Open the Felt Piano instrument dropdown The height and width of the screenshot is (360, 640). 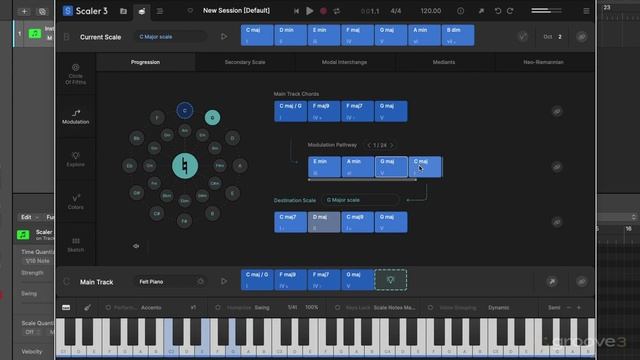[171, 282]
